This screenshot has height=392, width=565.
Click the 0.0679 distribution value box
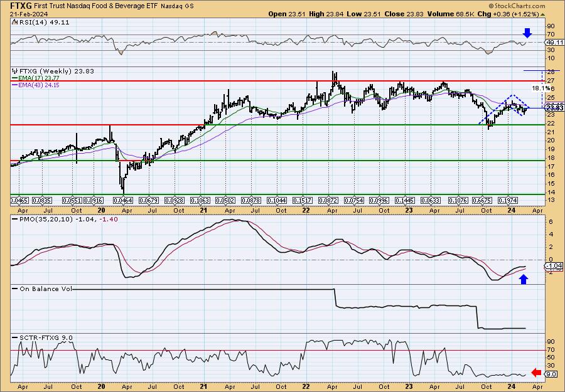point(149,200)
